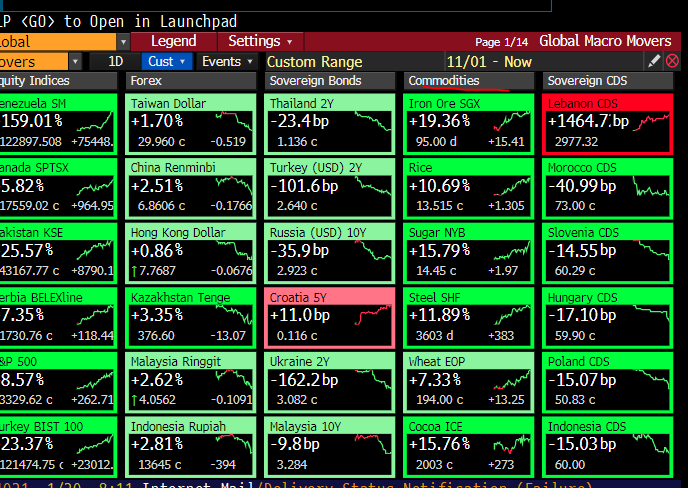Open the Indonesia Rupiah tile
688x488 pixels.
[190, 447]
